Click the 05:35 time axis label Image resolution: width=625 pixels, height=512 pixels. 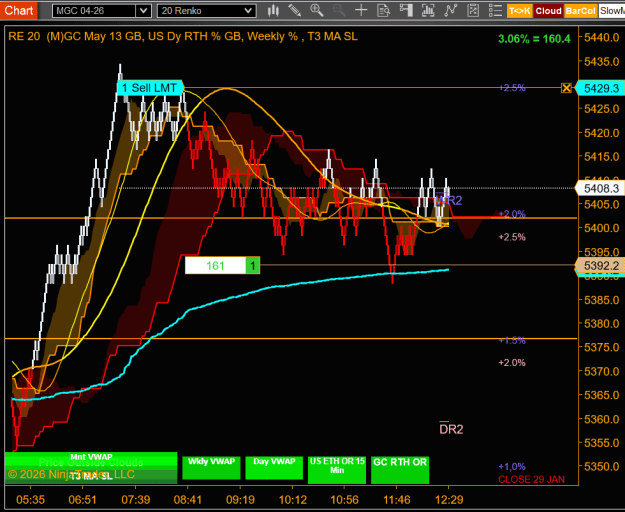[x=31, y=499]
